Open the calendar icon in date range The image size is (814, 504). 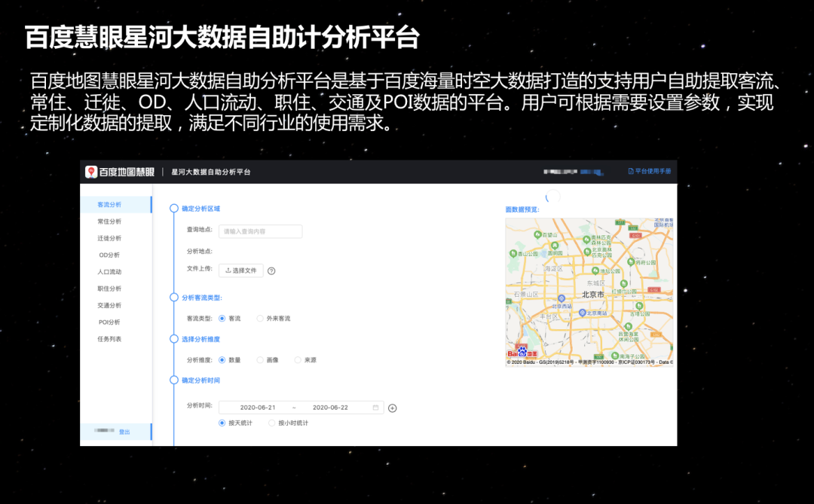coord(376,408)
